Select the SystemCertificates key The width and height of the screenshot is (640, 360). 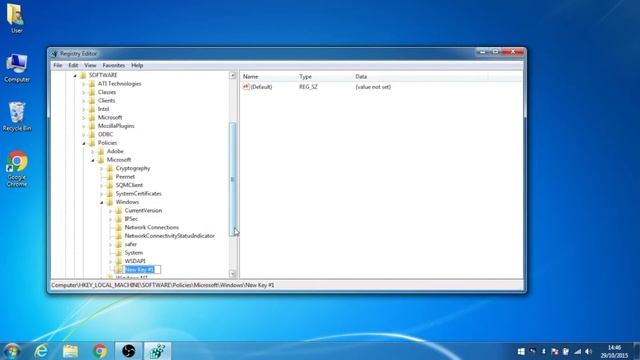[138, 193]
